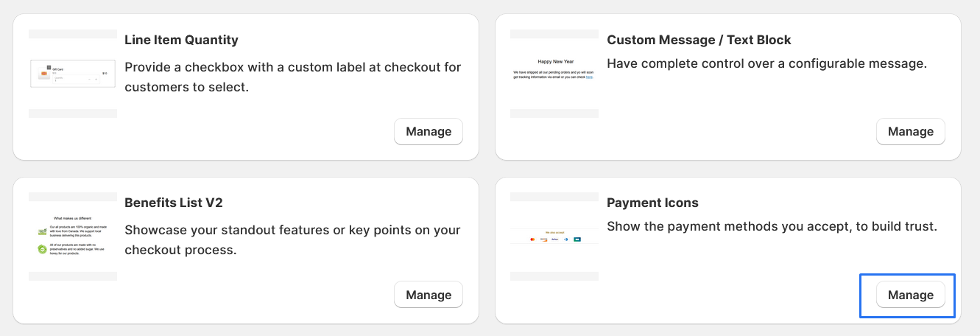Click the teal payment icon in the preview
980x336 pixels.
pos(577,239)
